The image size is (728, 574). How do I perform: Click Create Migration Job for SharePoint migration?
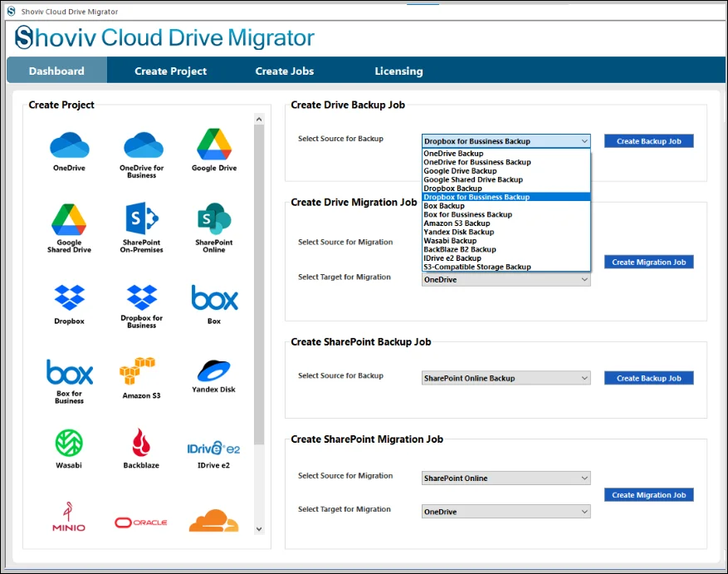click(x=648, y=494)
